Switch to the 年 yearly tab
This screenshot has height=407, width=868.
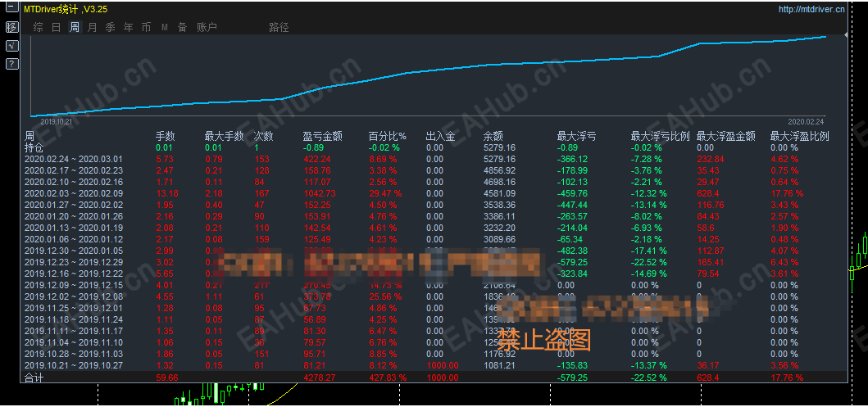click(x=129, y=27)
